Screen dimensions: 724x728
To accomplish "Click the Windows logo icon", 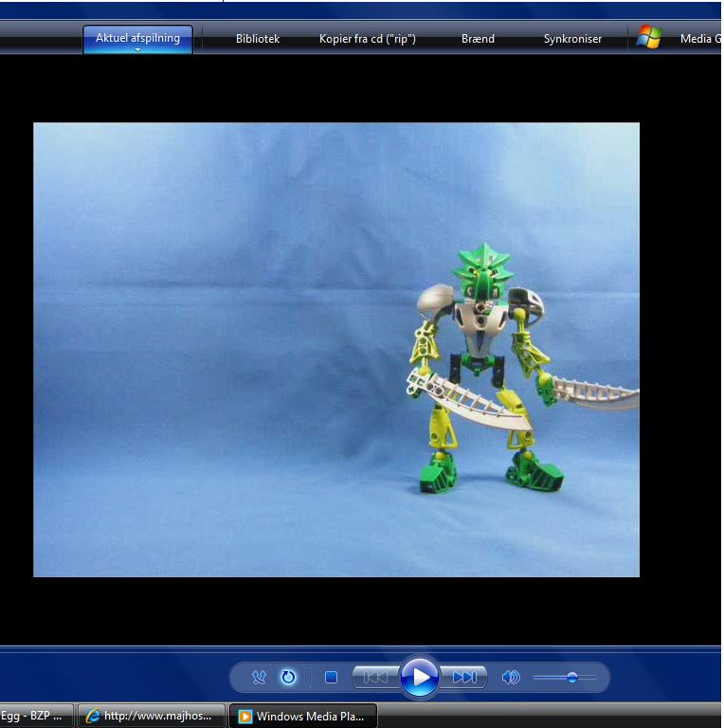I will pos(649,37).
